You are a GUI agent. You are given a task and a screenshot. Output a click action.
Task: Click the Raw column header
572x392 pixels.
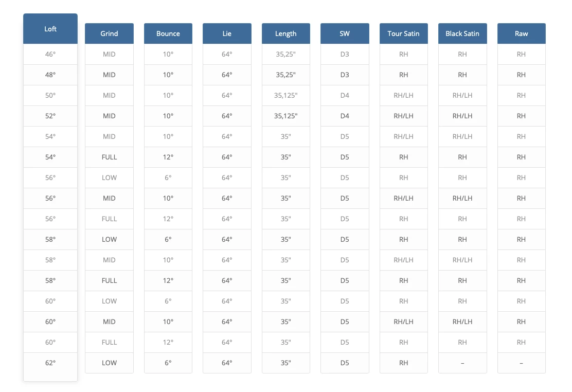click(x=521, y=33)
